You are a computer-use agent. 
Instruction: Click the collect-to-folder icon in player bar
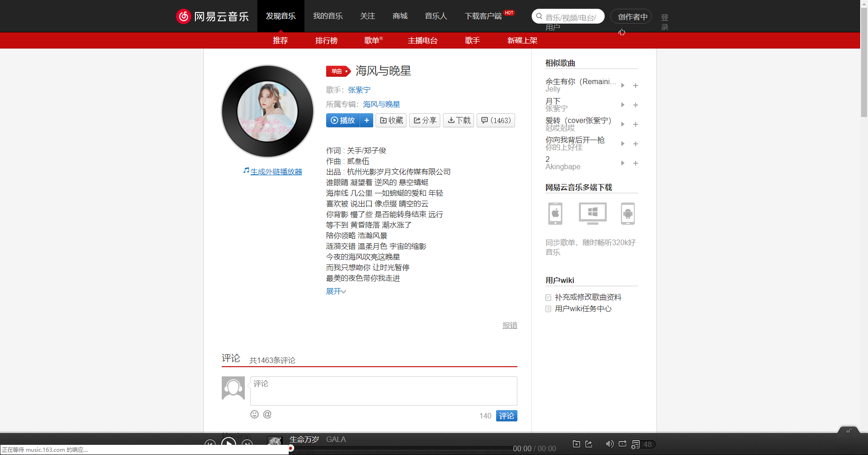coord(576,444)
